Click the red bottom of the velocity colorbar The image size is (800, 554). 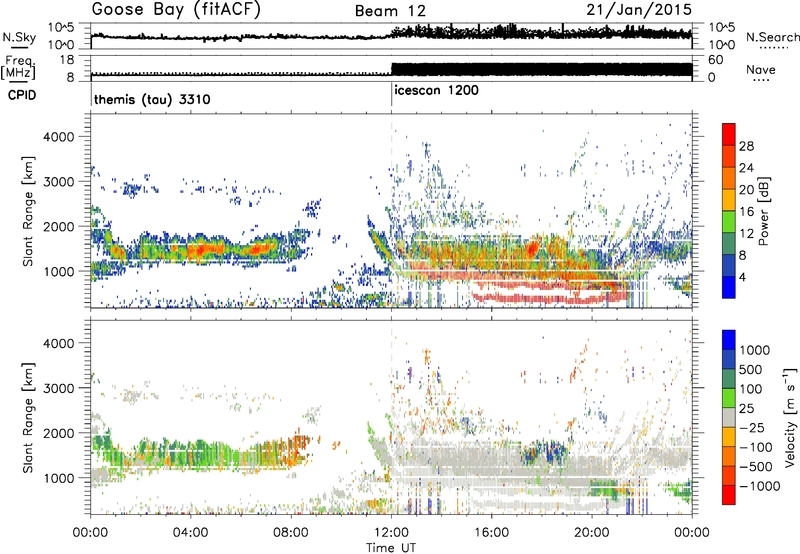(x=729, y=495)
